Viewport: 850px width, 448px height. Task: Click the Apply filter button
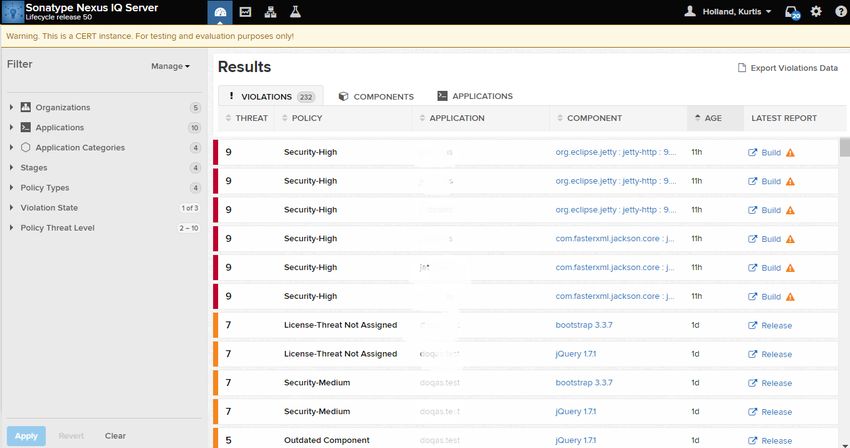(26, 436)
